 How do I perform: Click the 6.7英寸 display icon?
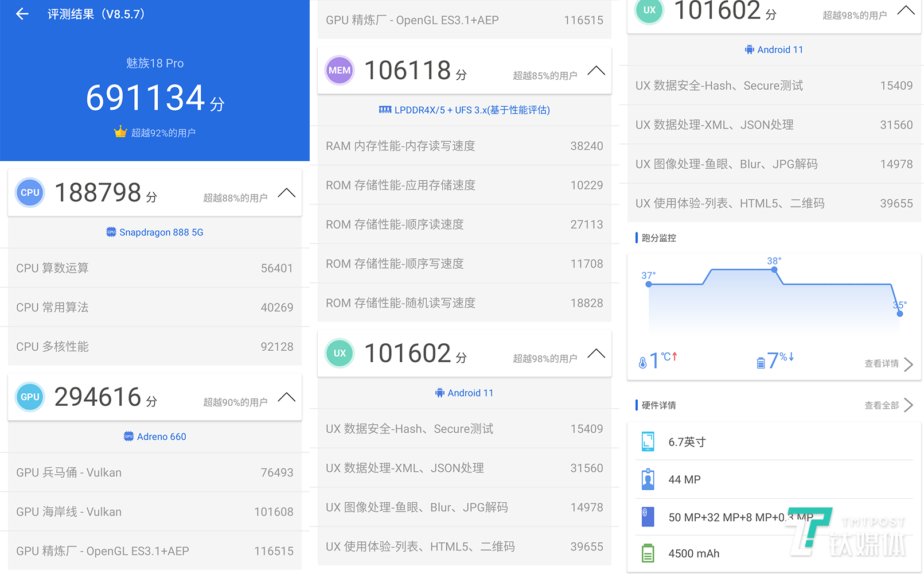click(648, 441)
